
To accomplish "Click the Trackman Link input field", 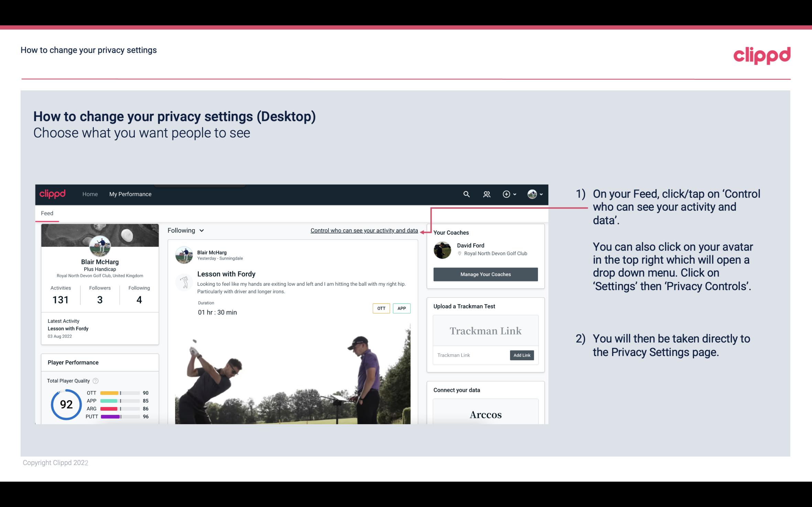I will 470,354.
